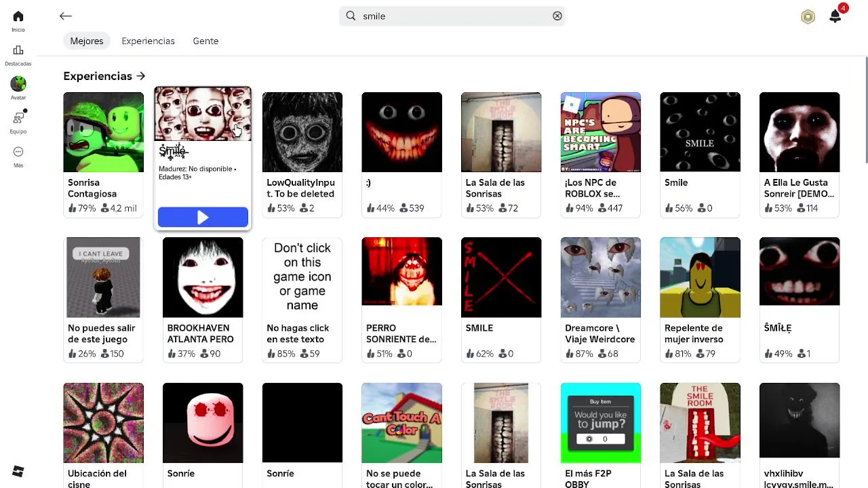Screen dimensions: 868x488
Task: Open The Smile Room red tongue thumbnail
Action: (x=701, y=423)
